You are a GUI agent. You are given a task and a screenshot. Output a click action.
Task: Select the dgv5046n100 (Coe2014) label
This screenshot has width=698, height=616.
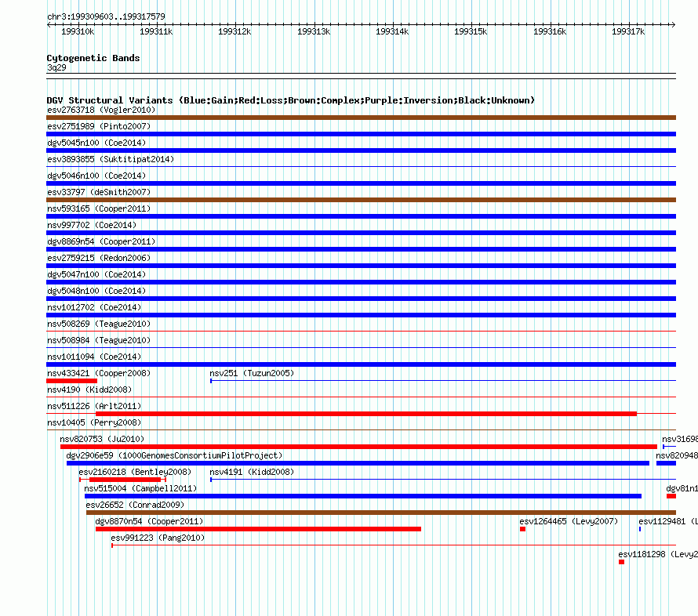point(96,176)
